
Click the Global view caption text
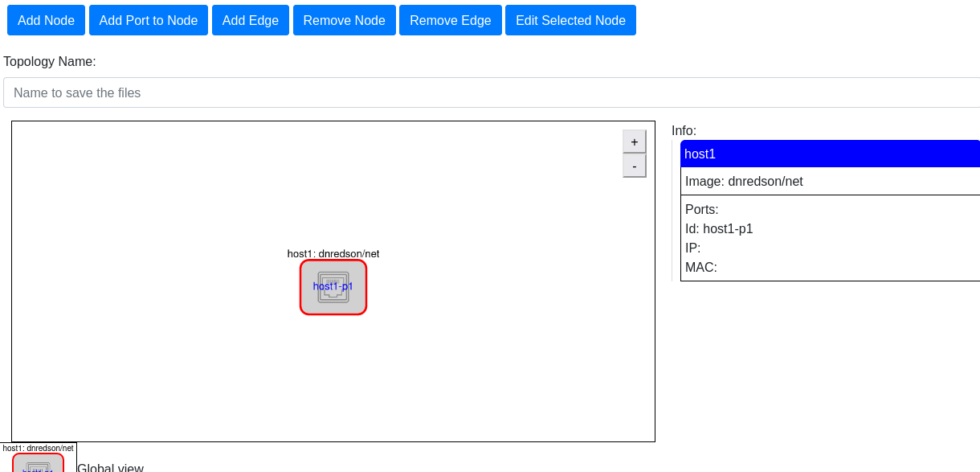110,467
